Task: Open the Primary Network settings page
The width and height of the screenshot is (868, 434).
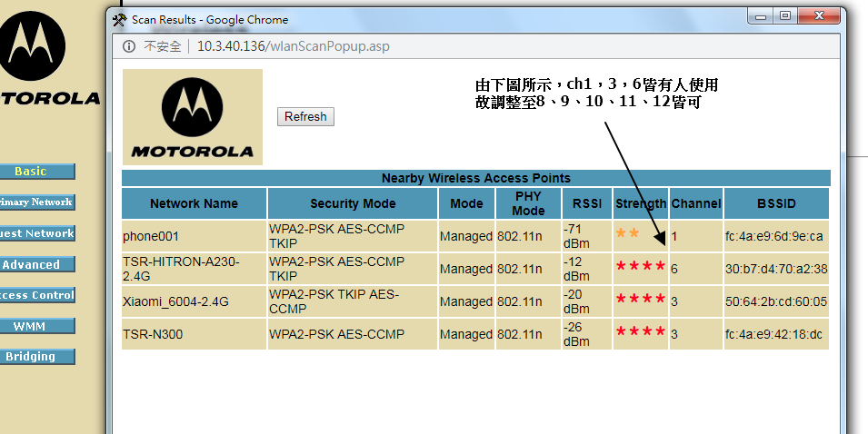Action: [36, 202]
